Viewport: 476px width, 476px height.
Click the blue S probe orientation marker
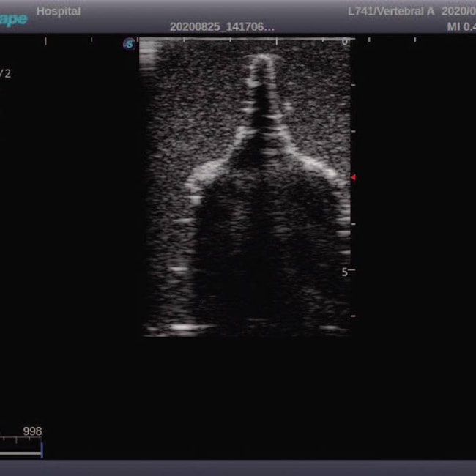coord(130,44)
